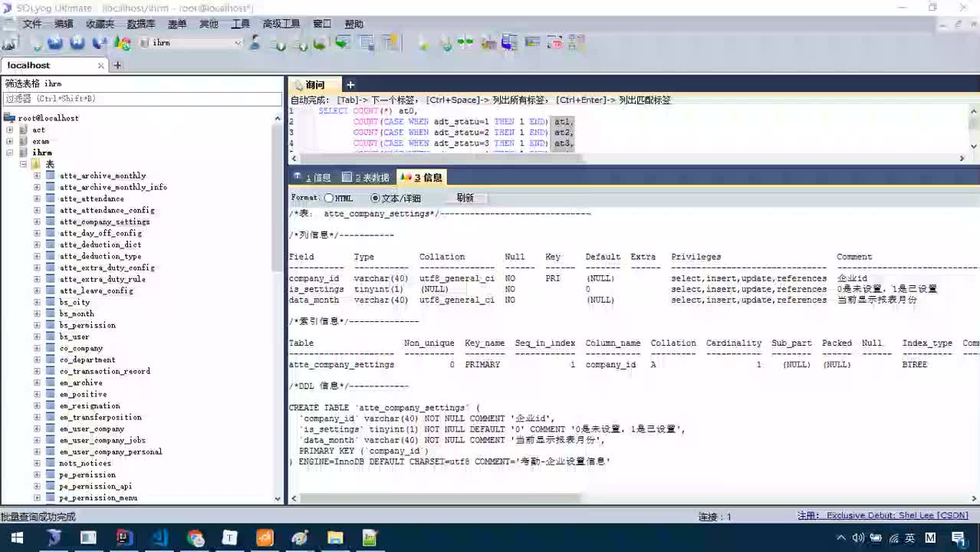Select the bs_month table
This screenshot has width=980, height=552.
tap(77, 314)
